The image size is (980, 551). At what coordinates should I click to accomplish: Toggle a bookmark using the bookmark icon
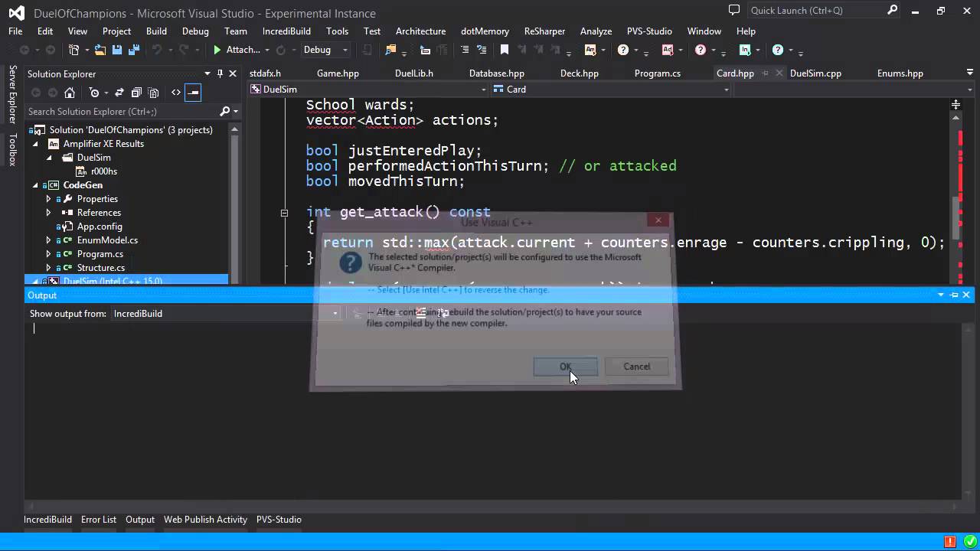pyautogui.click(x=505, y=50)
